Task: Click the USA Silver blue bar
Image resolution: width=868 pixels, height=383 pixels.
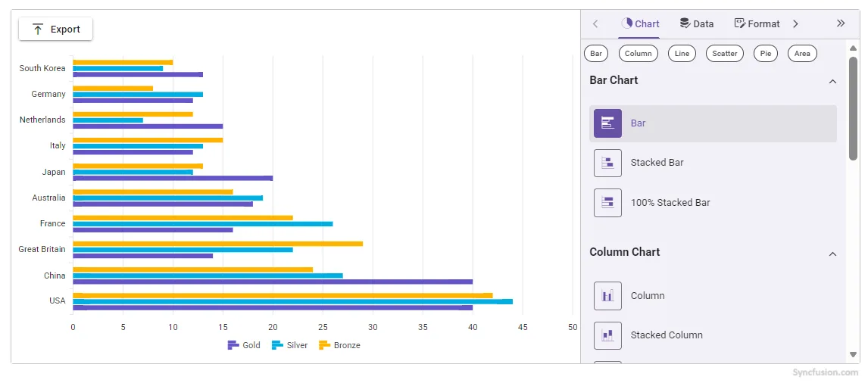Action: coord(292,302)
